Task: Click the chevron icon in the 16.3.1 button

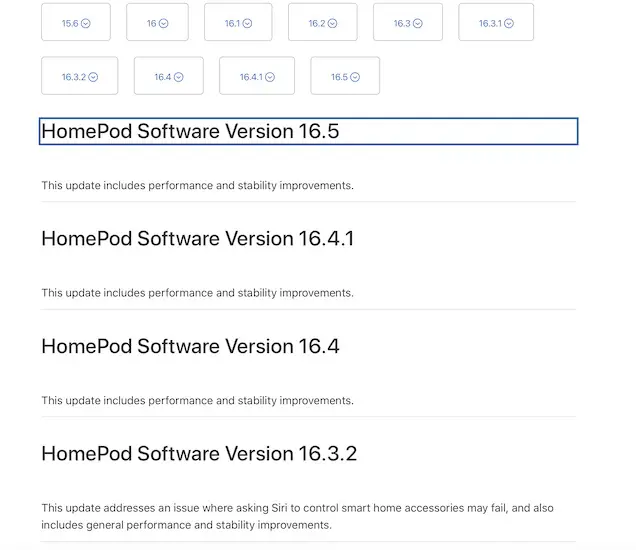Action: [509, 23]
